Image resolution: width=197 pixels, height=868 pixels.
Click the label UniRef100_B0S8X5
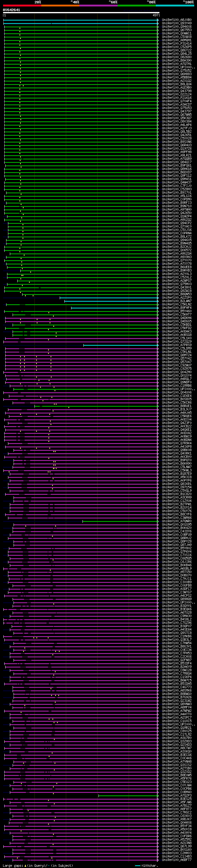click(176, 399)
